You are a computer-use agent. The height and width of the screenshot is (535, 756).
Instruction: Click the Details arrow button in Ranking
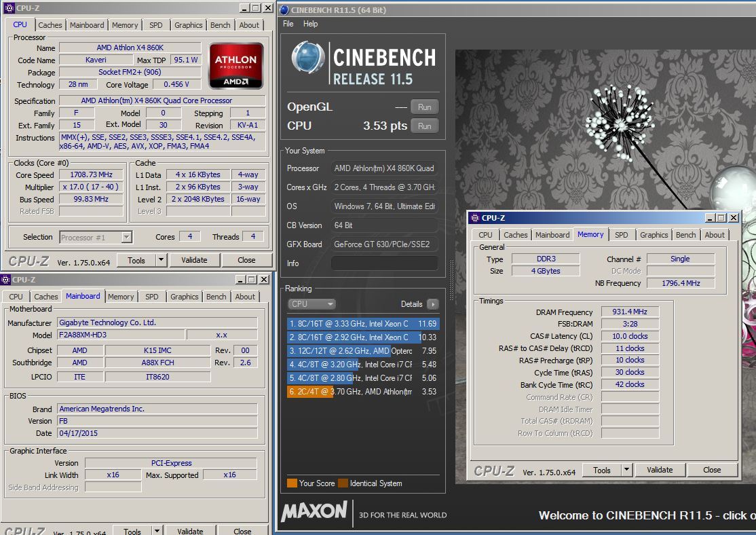(x=433, y=304)
